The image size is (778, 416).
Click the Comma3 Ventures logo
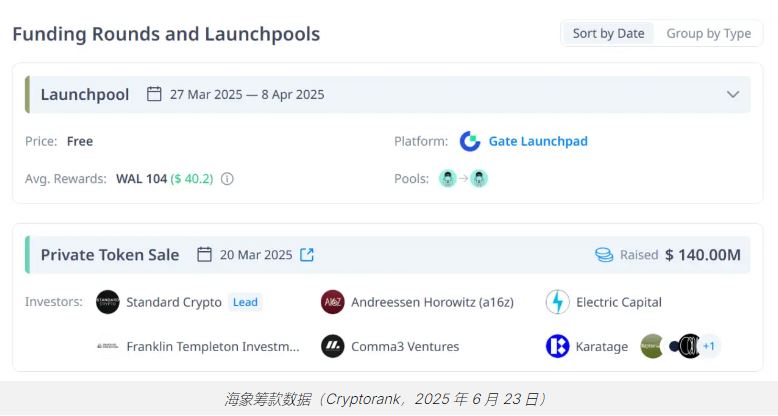(333, 346)
